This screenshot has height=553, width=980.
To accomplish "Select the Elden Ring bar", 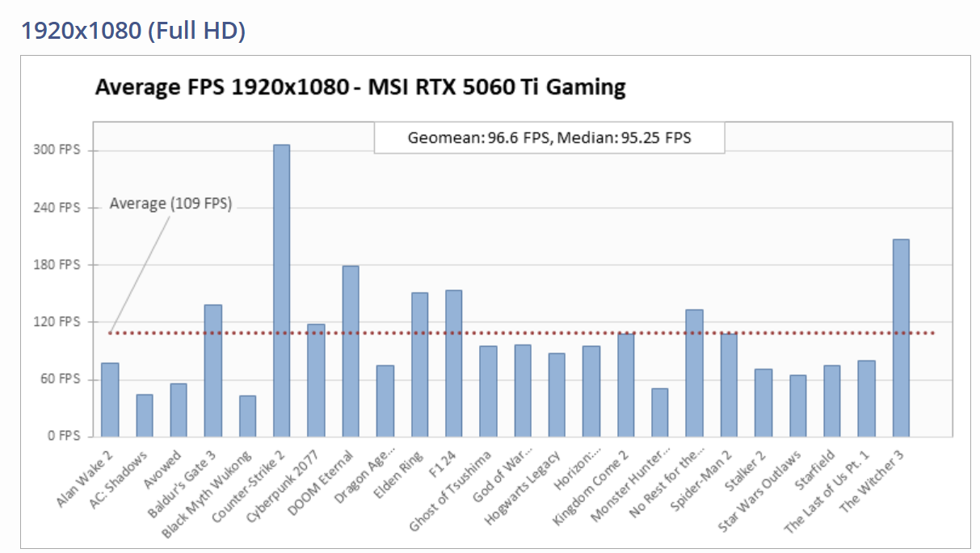I will (x=419, y=365).
